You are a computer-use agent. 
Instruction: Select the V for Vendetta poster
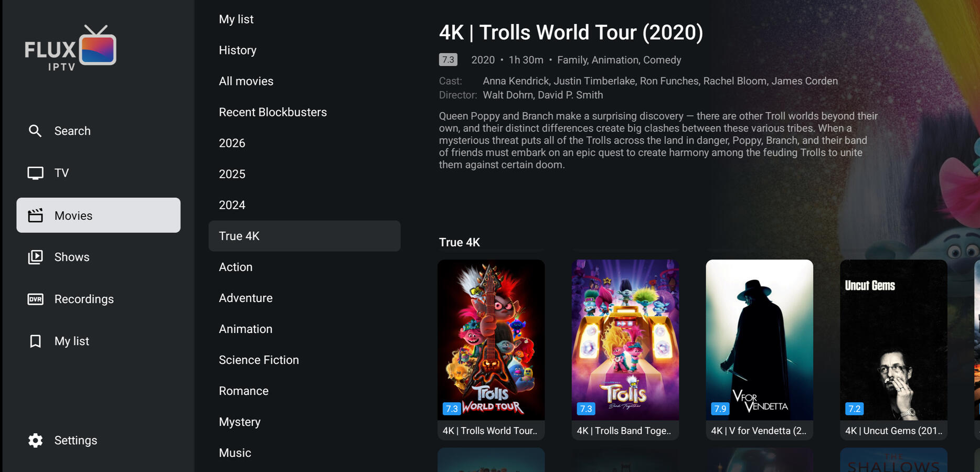(x=759, y=340)
